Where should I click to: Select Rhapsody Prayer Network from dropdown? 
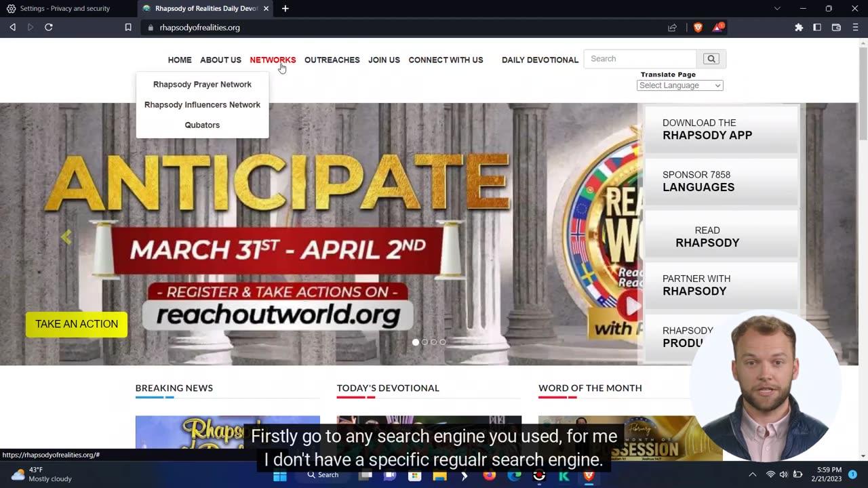tap(202, 84)
